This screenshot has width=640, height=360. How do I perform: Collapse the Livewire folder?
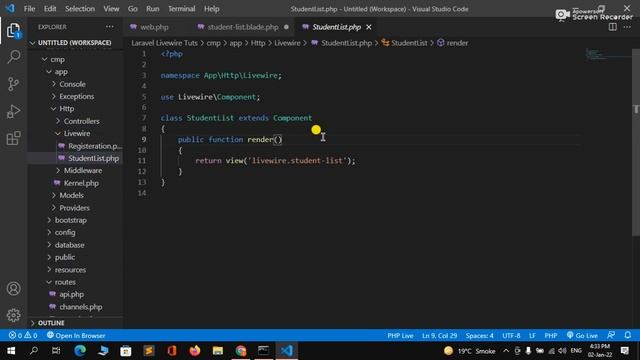pyautogui.click(x=77, y=133)
